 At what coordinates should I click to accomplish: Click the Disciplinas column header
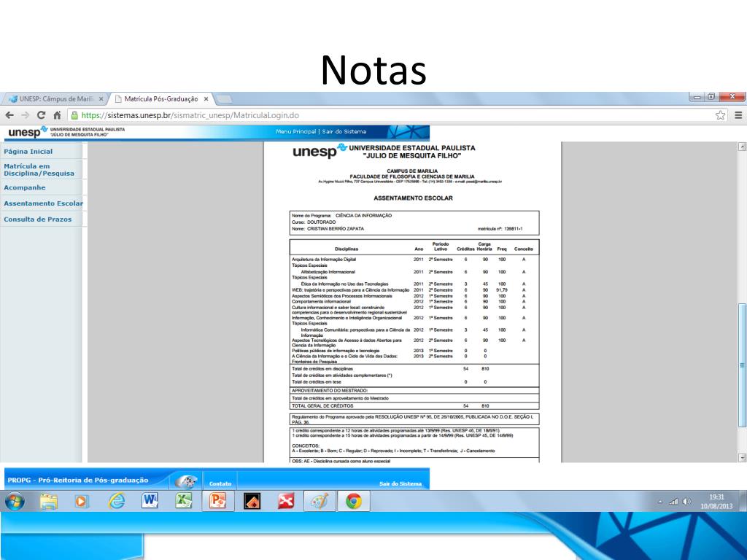(347, 249)
